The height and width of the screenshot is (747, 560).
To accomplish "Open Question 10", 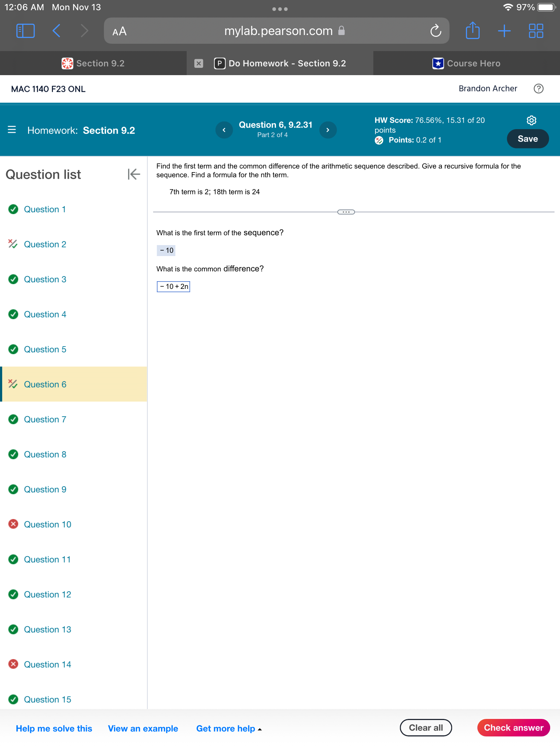I will 47,525.
